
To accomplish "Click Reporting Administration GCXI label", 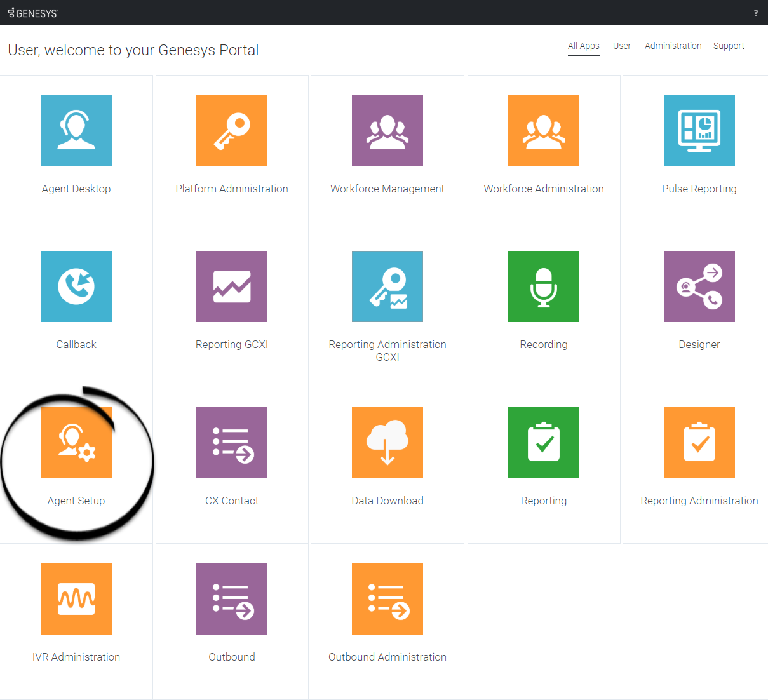I will (387, 351).
